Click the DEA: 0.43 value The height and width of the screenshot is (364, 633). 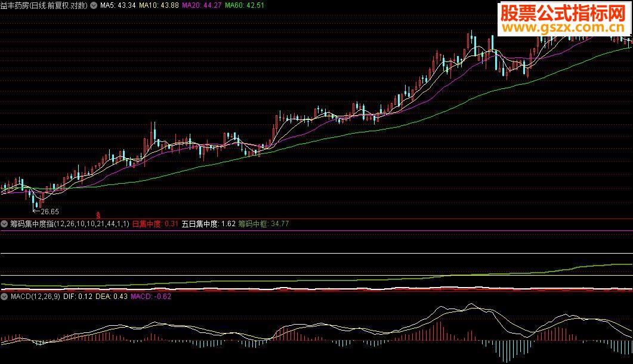pos(112,297)
